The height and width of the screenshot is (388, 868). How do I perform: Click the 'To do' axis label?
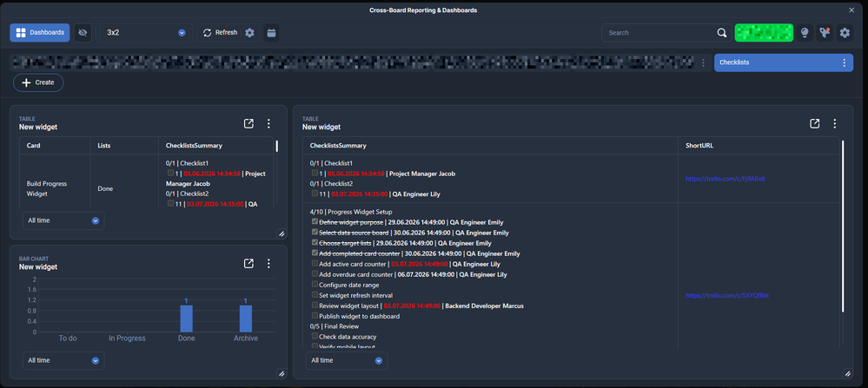68,339
